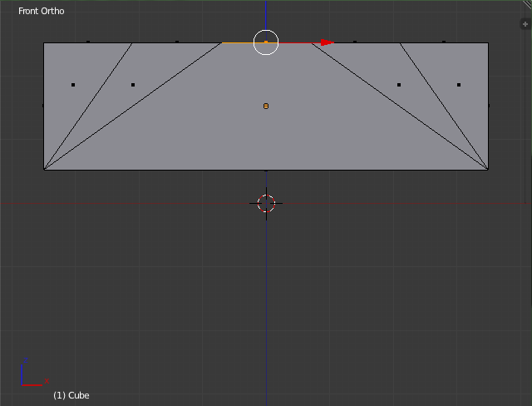This screenshot has width=532, height=406.
Task: Click the (1) Cube object name label
Action: tap(71, 395)
